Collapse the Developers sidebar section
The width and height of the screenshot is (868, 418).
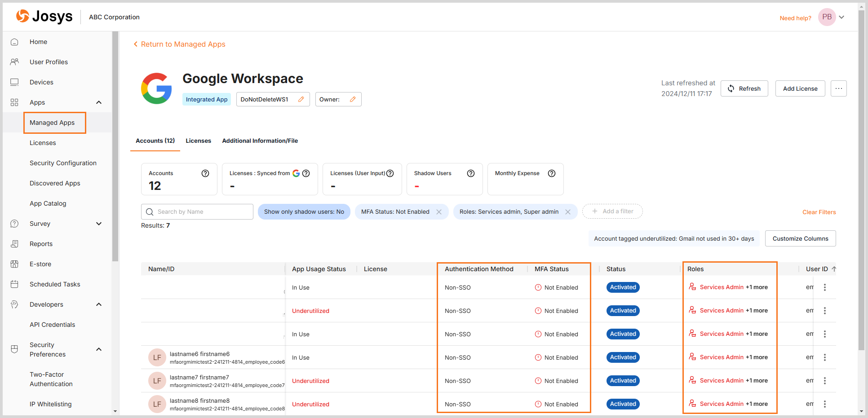pyautogui.click(x=99, y=304)
